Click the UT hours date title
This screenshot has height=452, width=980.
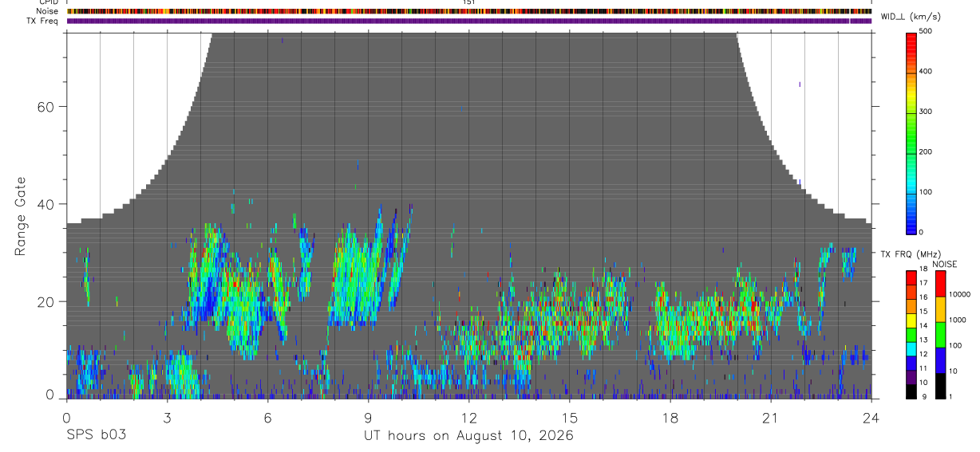pyautogui.click(x=469, y=435)
